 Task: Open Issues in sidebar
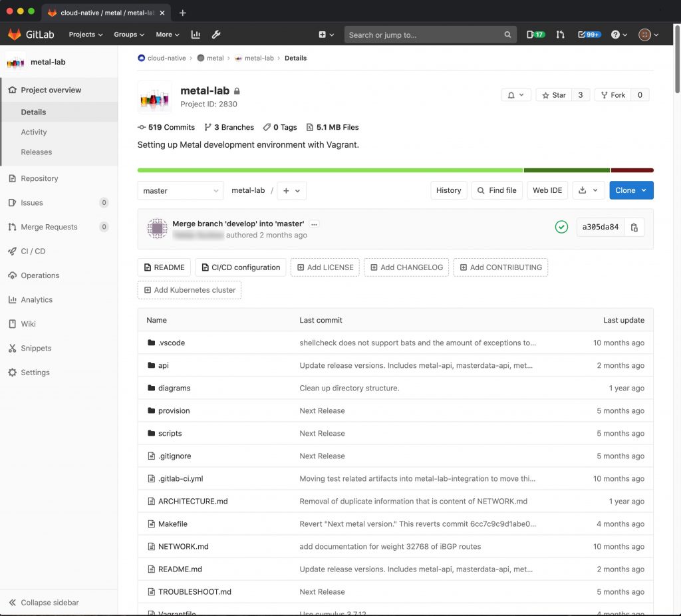tap(59, 202)
